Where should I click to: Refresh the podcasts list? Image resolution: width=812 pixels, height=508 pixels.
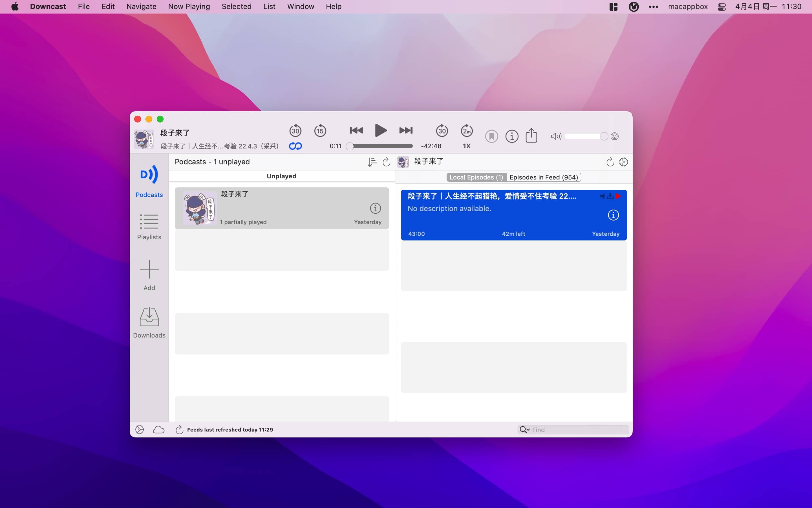point(386,162)
